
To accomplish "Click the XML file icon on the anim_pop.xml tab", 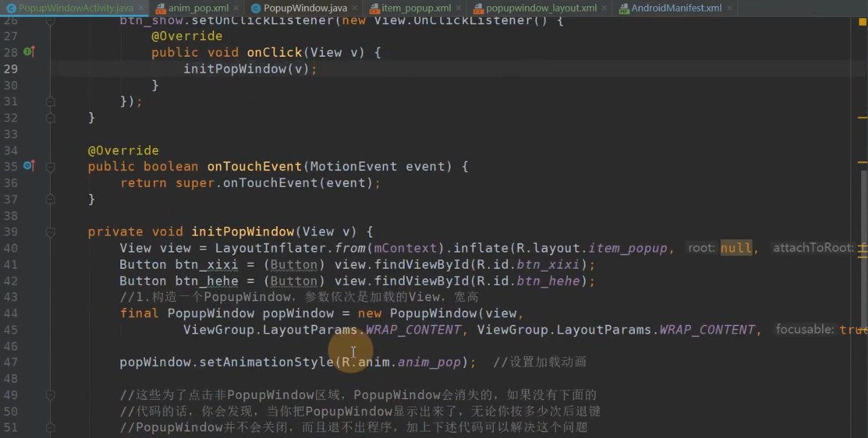I will pos(161,8).
